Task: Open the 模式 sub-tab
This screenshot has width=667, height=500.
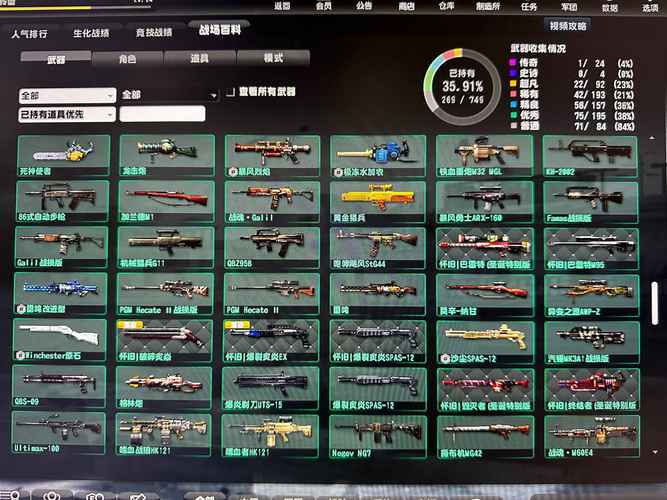Action: point(273,57)
